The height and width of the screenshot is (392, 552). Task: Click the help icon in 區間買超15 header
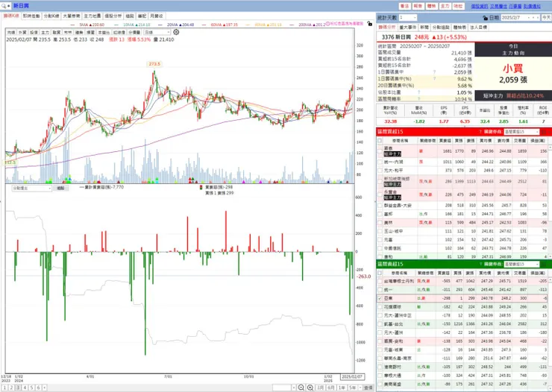480,132
